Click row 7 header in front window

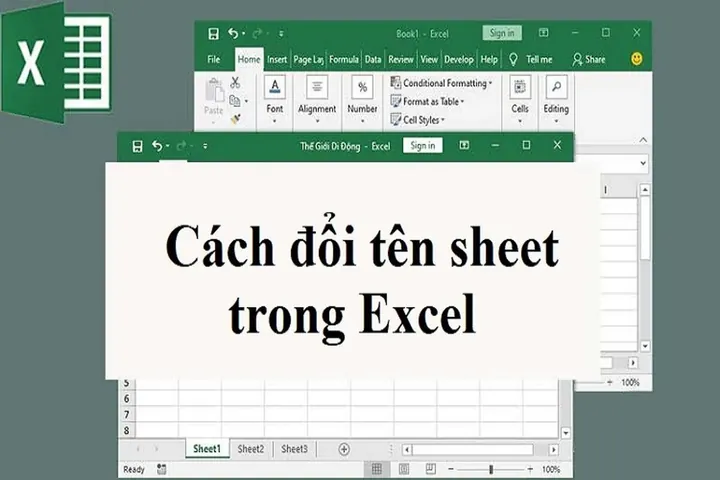coord(127,415)
